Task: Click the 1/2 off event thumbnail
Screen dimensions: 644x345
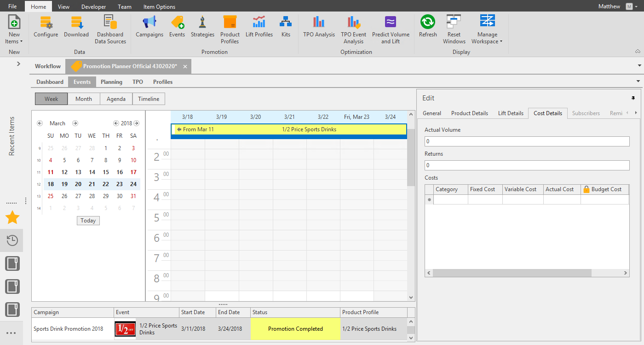Action: coord(125,329)
